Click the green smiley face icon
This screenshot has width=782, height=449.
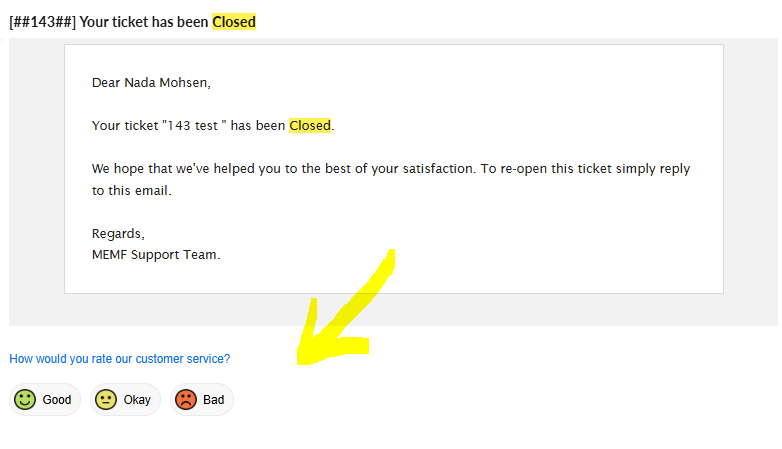25,400
